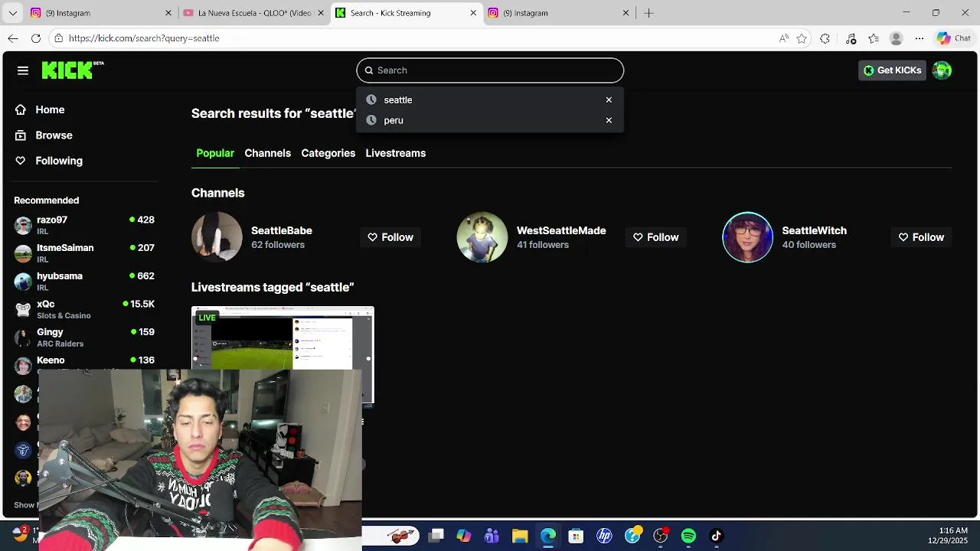
Task: Toggle Read Aloud in address bar
Action: 783,38
